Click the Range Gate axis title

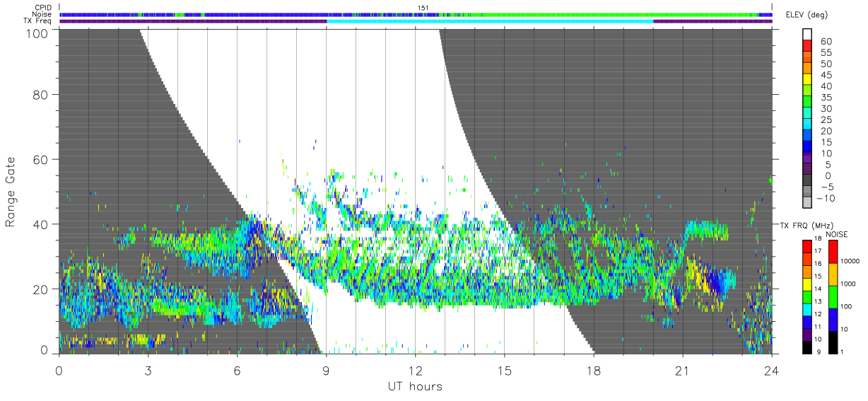tap(11, 191)
